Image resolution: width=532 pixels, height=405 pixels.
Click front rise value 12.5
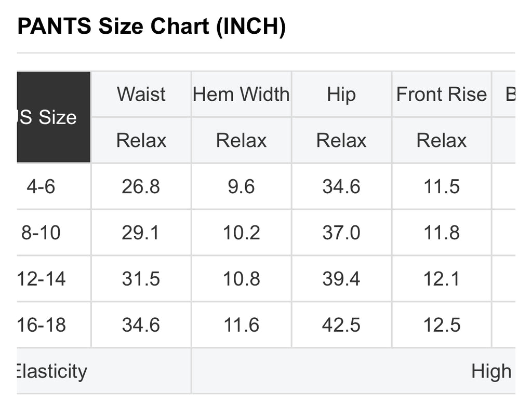tap(442, 325)
